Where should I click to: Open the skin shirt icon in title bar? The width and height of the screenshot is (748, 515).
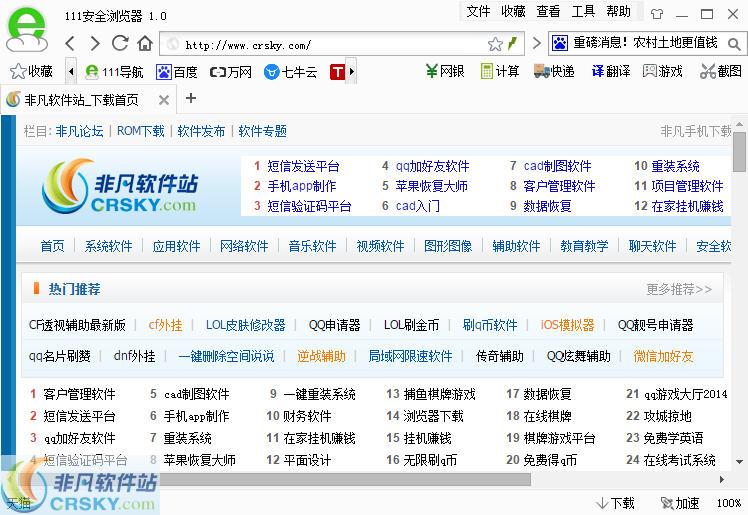coord(657,14)
